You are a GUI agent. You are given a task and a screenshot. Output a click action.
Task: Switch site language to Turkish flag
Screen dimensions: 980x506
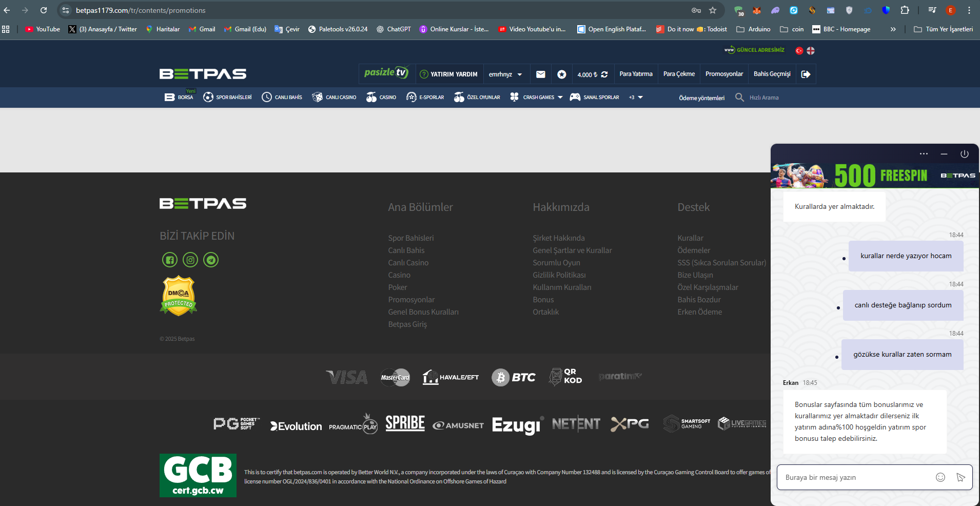799,50
